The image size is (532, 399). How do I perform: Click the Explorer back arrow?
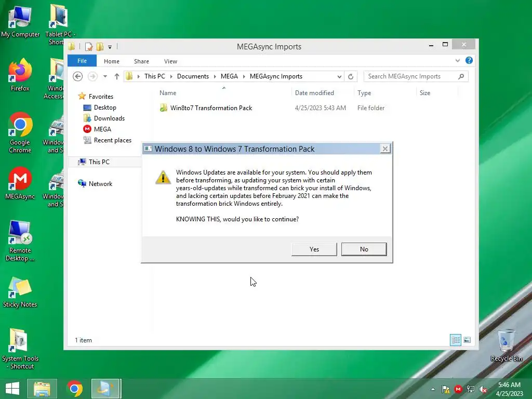point(78,76)
